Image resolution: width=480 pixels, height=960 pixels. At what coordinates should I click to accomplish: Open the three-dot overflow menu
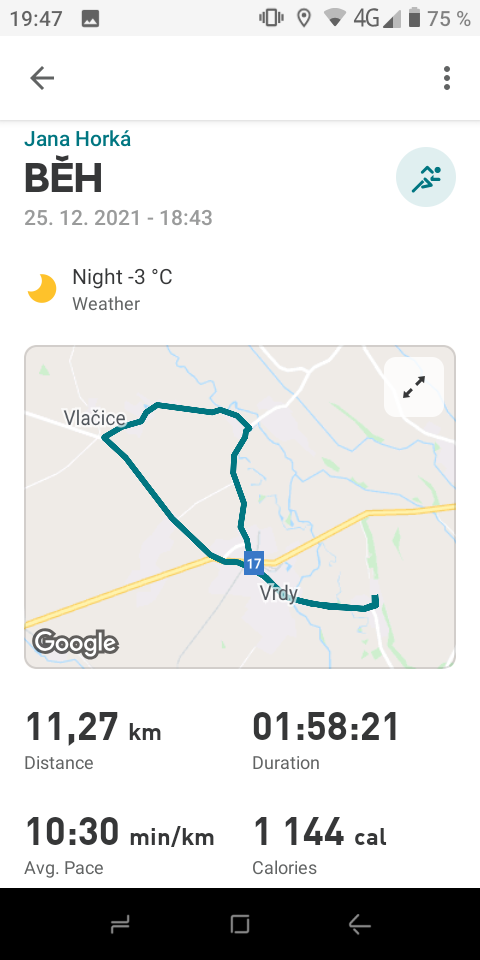(x=447, y=78)
